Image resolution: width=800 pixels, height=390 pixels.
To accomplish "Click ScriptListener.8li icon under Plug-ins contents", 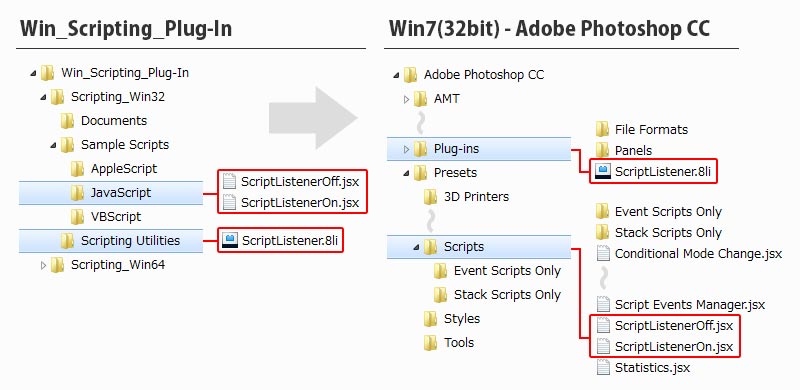I will point(603,172).
